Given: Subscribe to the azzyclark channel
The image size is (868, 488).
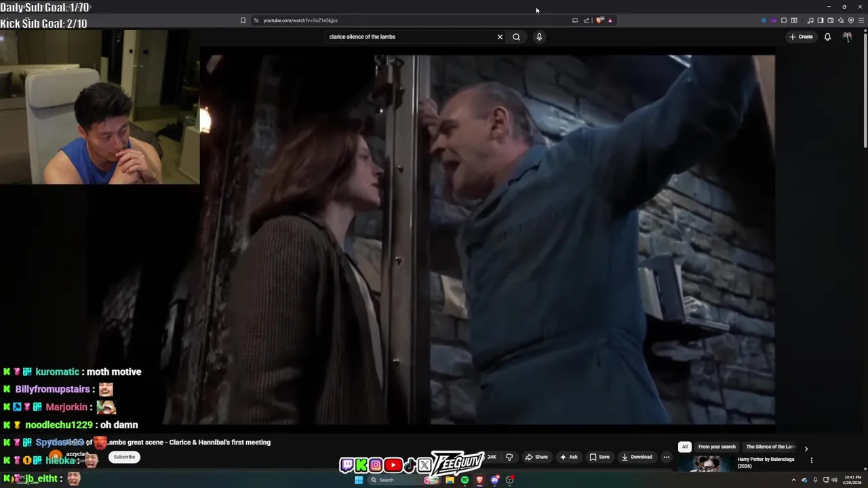Looking at the screenshot, I should coord(124,457).
